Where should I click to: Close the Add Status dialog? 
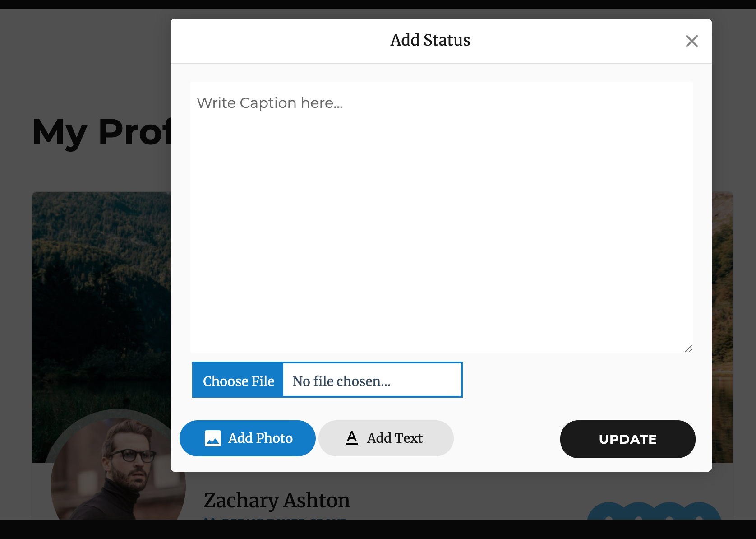pyautogui.click(x=691, y=41)
